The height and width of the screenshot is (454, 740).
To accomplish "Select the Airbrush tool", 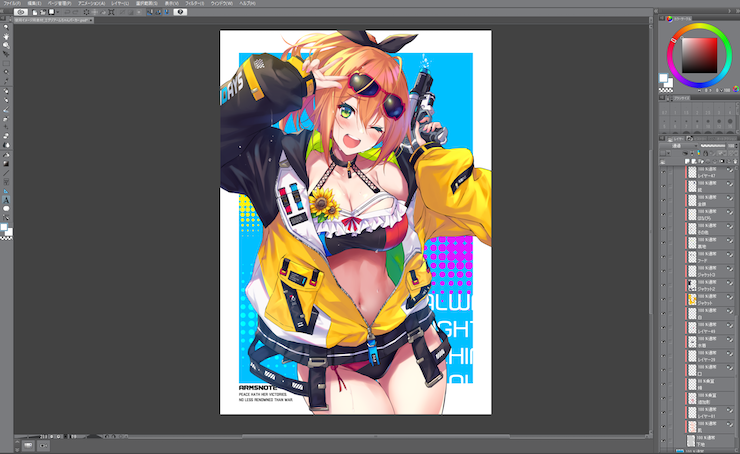I will (x=6, y=118).
